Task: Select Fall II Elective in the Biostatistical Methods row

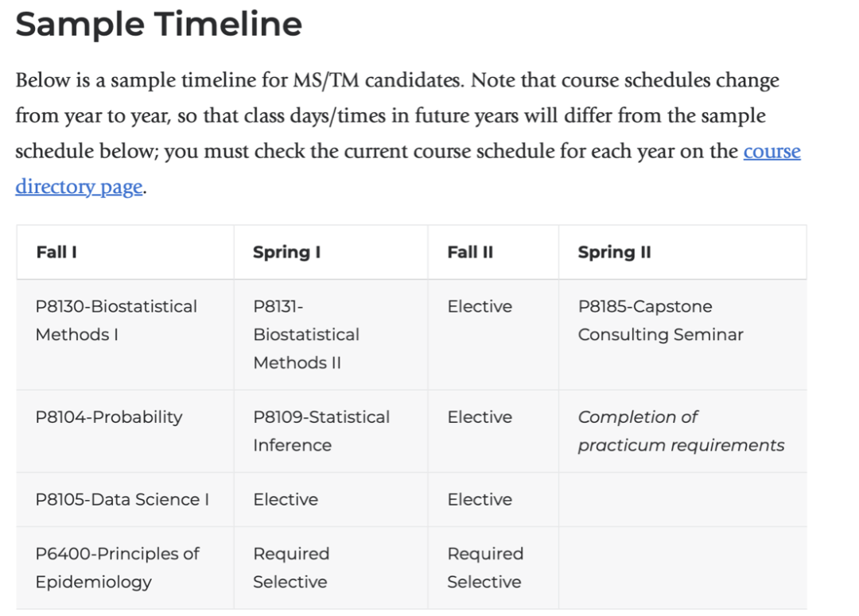Action: tap(480, 307)
